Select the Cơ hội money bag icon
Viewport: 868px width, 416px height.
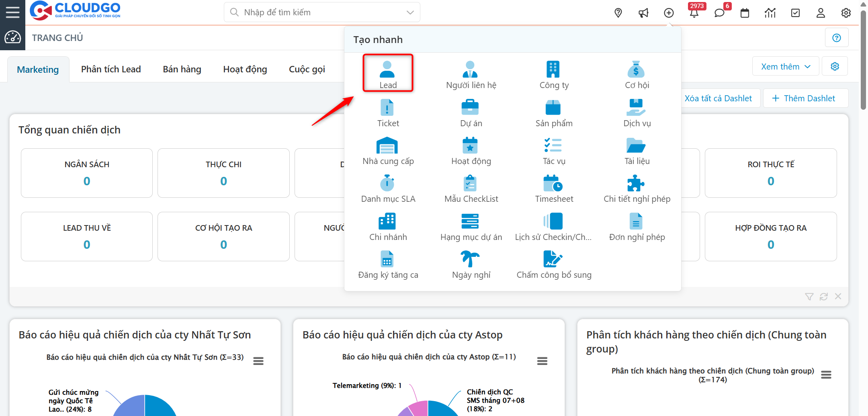click(636, 70)
